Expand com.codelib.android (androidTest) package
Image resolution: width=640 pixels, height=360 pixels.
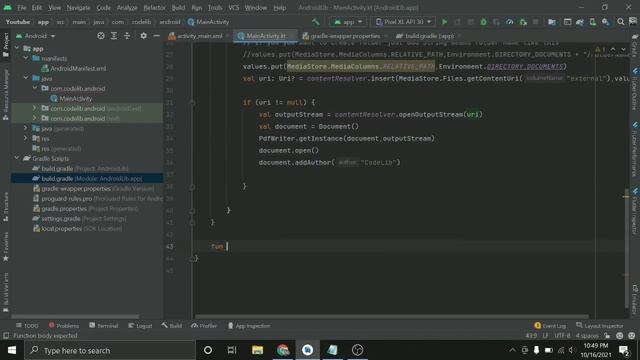(35, 108)
